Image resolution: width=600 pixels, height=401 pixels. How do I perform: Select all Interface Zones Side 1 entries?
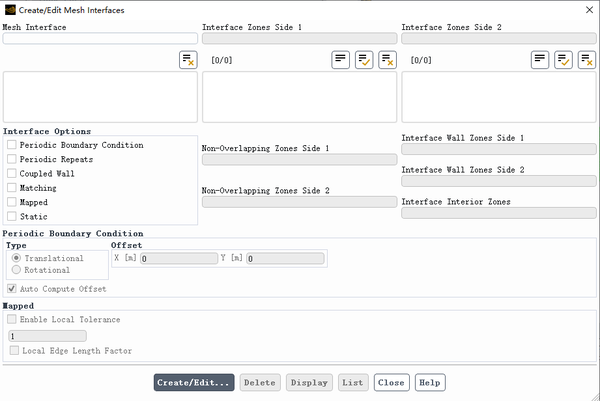364,60
